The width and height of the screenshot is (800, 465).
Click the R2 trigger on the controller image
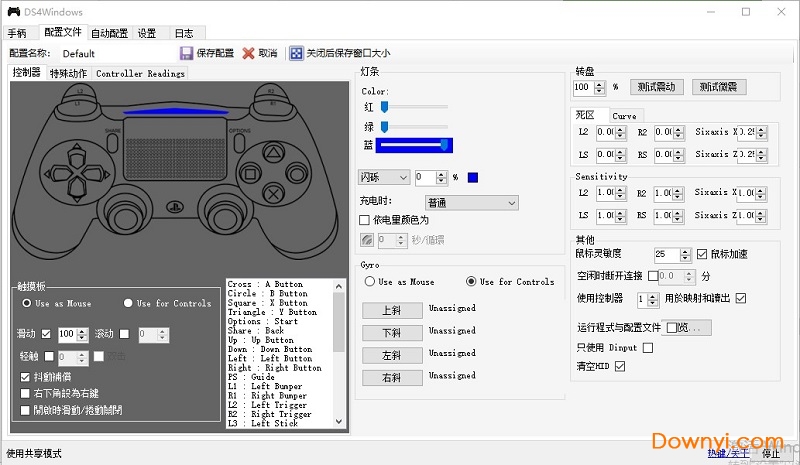coord(271,92)
